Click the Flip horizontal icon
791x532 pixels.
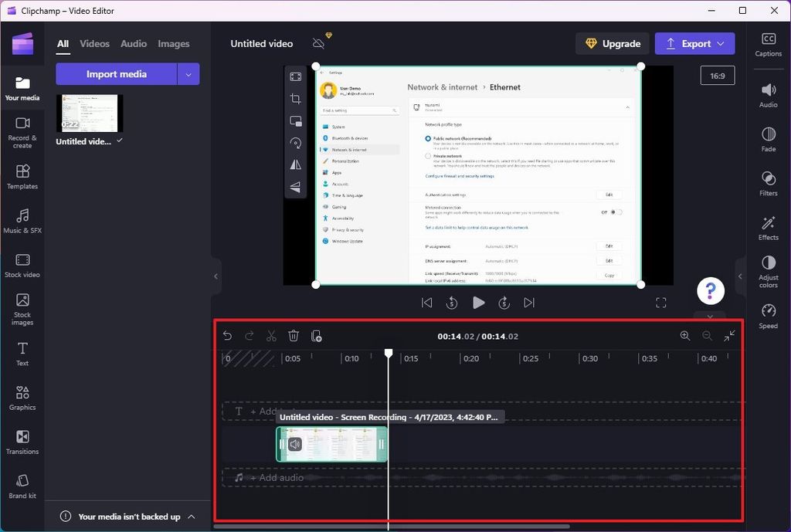click(296, 164)
